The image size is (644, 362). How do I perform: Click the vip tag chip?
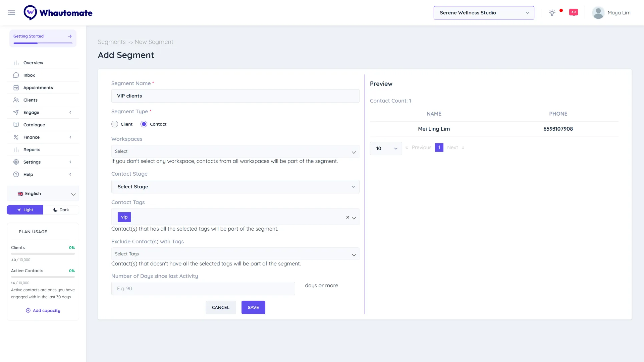click(x=124, y=217)
